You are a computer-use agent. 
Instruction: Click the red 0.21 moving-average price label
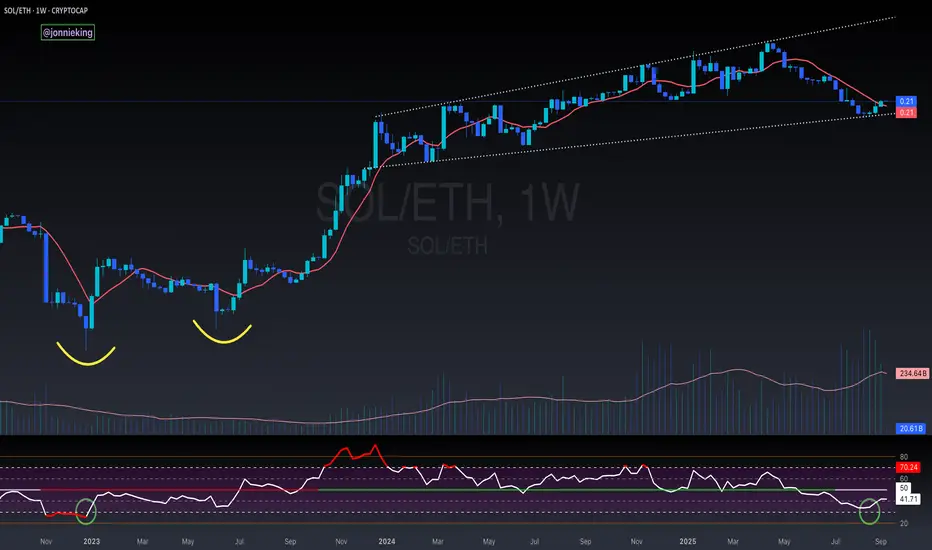(906, 112)
